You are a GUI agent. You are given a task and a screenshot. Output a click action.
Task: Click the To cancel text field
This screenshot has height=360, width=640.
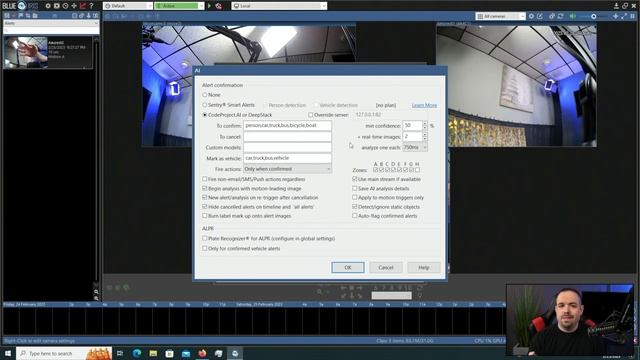click(287, 137)
